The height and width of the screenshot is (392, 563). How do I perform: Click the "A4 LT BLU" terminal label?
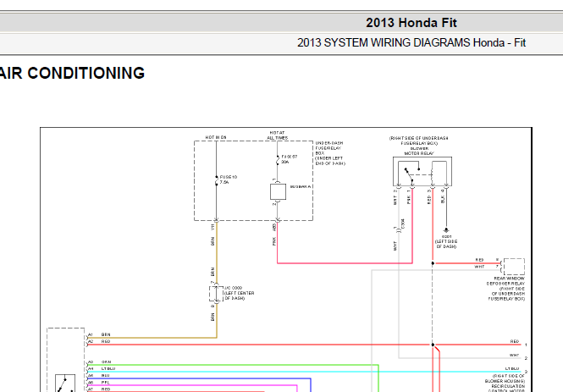point(102,368)
